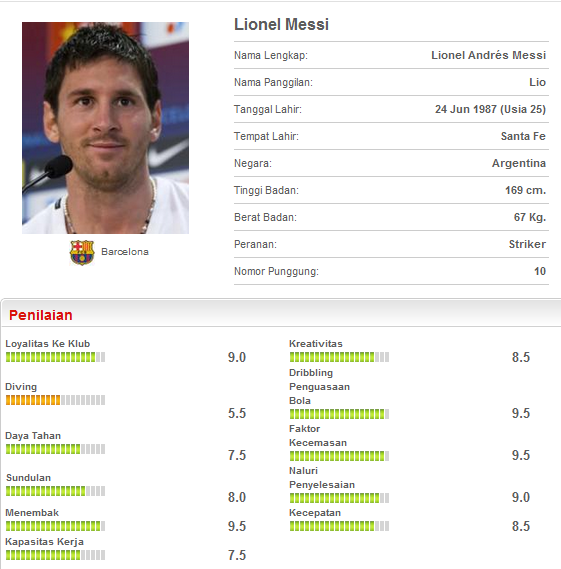Click the Kapasitas Kerja rating bar
Screen dimensions: 561x569
[56, 555]
